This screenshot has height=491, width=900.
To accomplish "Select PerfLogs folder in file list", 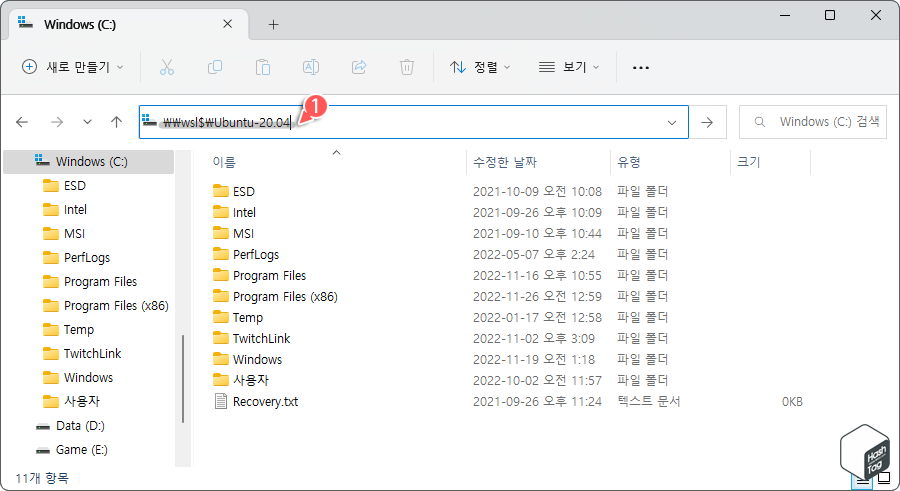I will click(256, 254).
